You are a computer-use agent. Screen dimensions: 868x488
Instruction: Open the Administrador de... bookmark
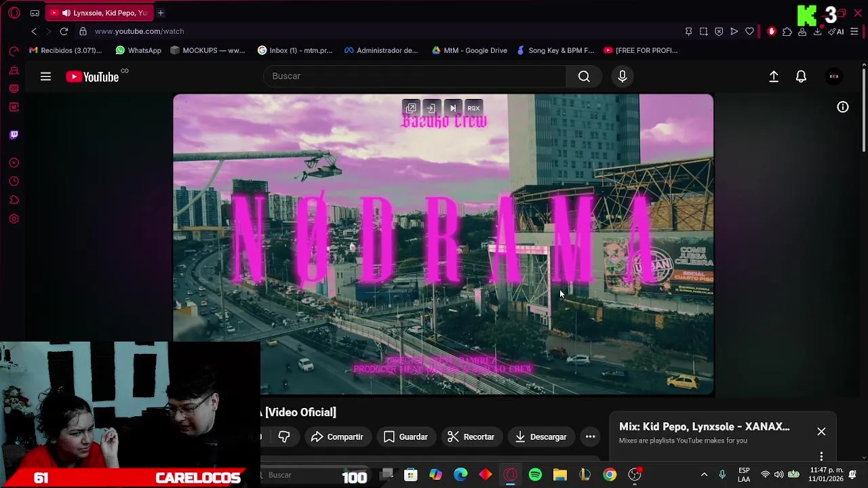click(381, 50)
